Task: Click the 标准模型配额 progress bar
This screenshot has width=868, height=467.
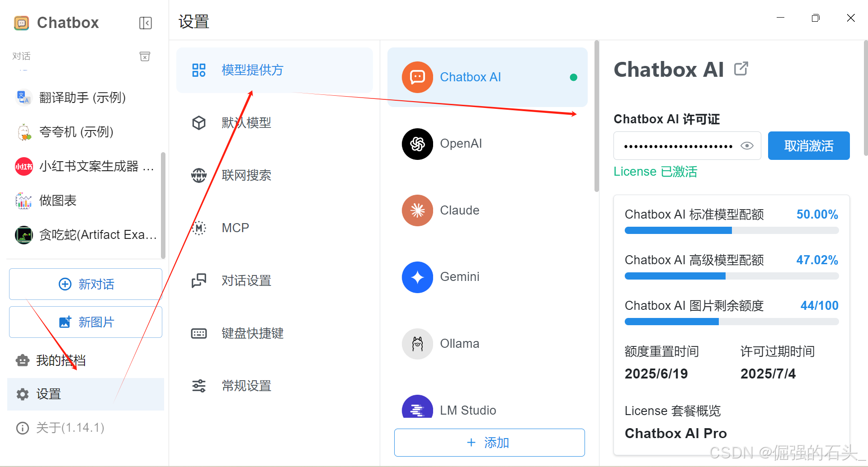Action: [731, 230]
